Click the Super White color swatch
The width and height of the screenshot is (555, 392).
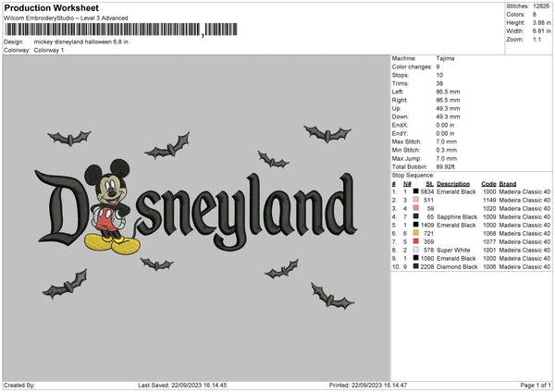(x=416, y=250)
